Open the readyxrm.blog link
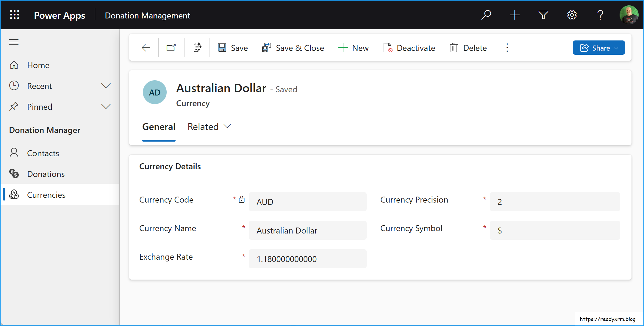Viewport: 644px width, 326px height. [x=607, y=319]
